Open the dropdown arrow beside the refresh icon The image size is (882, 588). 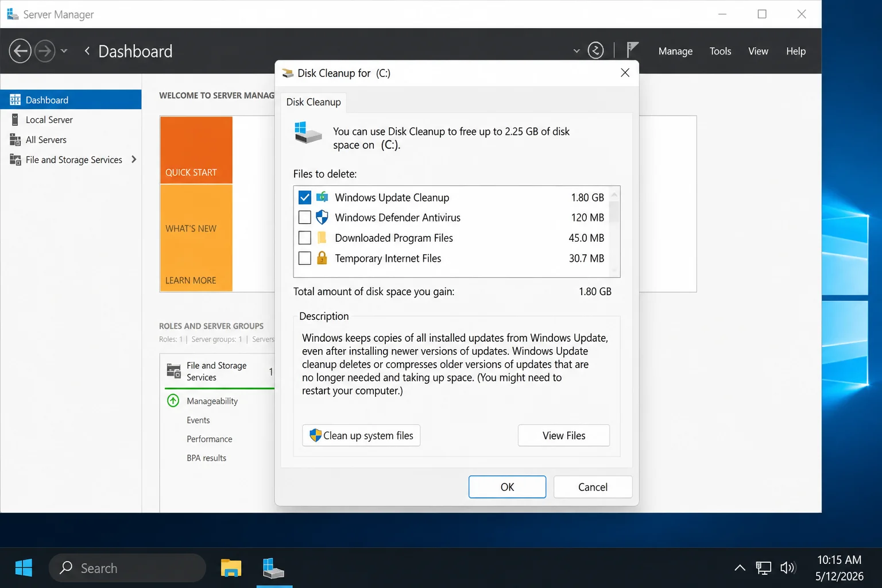[x=577, y=51]
